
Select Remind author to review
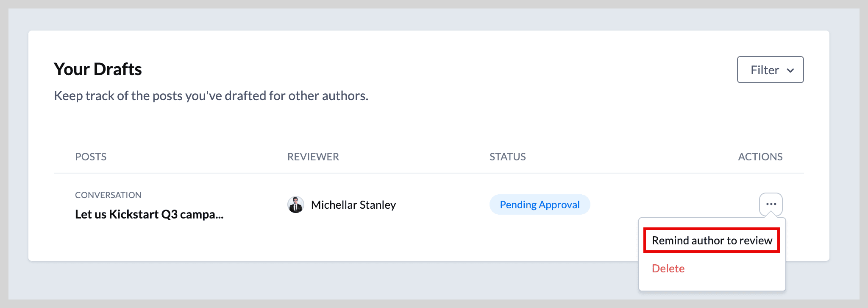(712, 241)
